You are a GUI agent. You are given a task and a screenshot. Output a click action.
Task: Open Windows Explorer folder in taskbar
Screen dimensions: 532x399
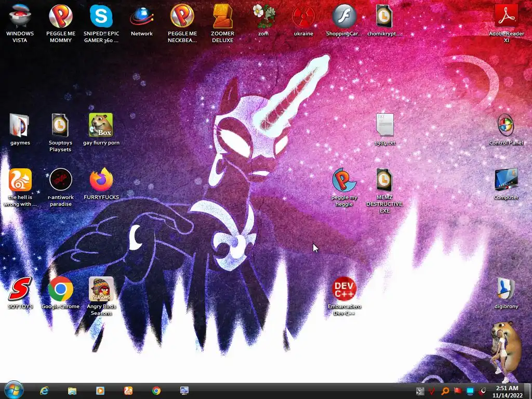[72, 391]
